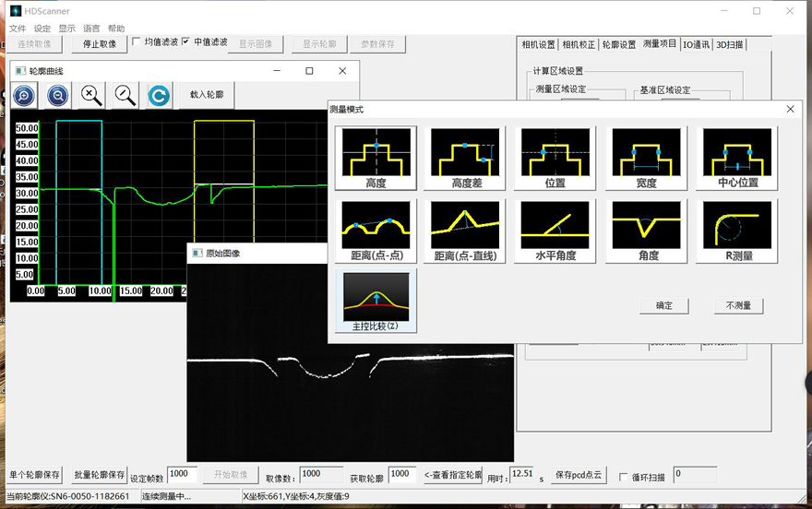Pick the R测量 radius measurement mode

tap(737, 231)
